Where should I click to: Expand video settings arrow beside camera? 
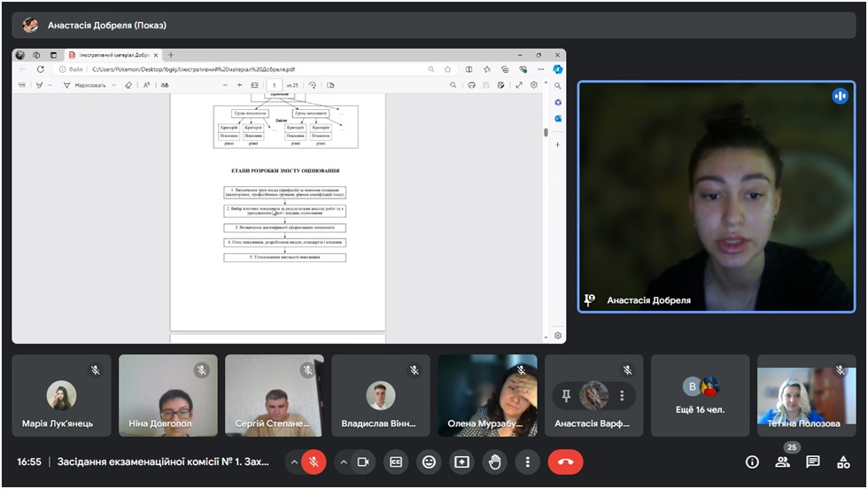click(342, 462)
